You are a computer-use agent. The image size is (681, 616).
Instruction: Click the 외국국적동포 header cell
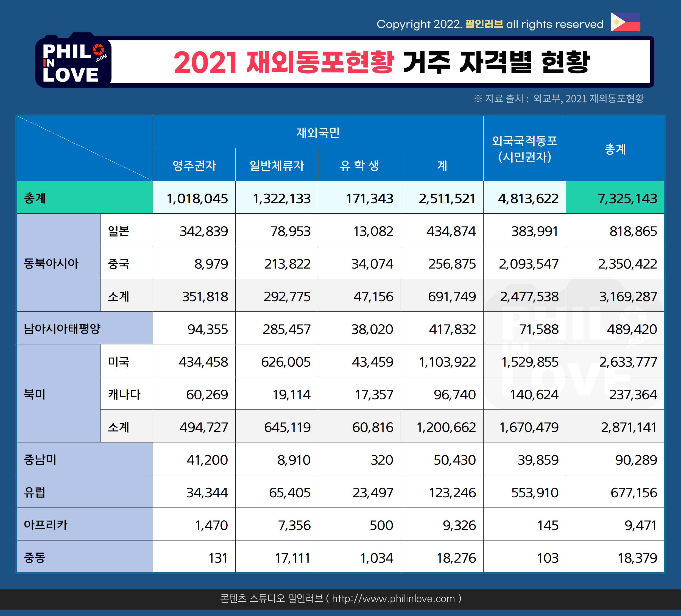coord(524,149)
